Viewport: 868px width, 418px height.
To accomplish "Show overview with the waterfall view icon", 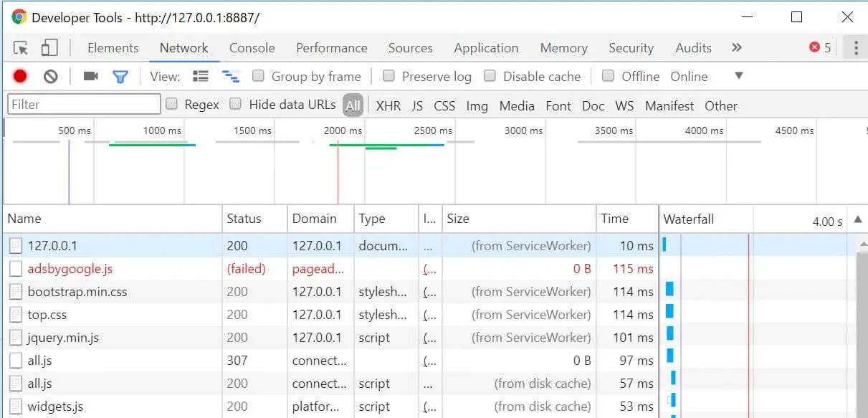I will click(230, 76).
